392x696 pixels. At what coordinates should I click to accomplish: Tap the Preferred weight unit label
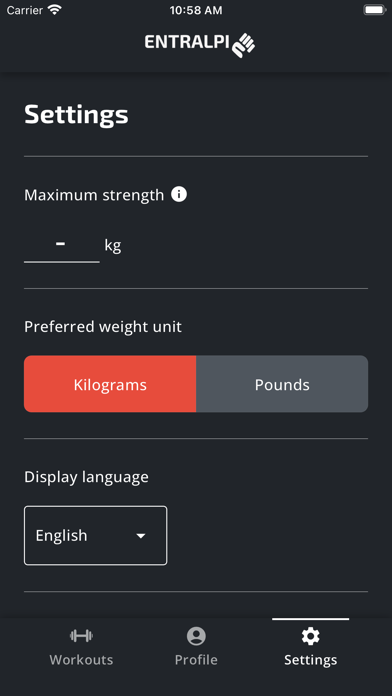[x=103, y=327]
